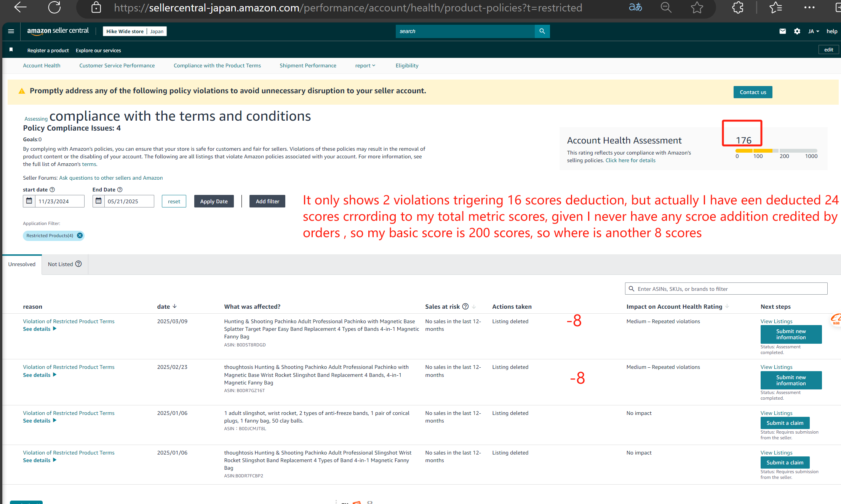Reload the page with refresh icon

tap(54, 7)
